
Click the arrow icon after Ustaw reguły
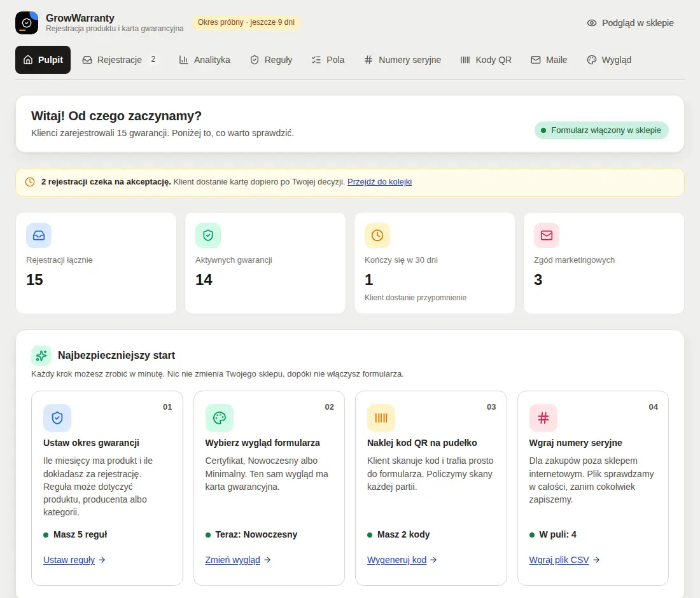[x=102, y=560]
